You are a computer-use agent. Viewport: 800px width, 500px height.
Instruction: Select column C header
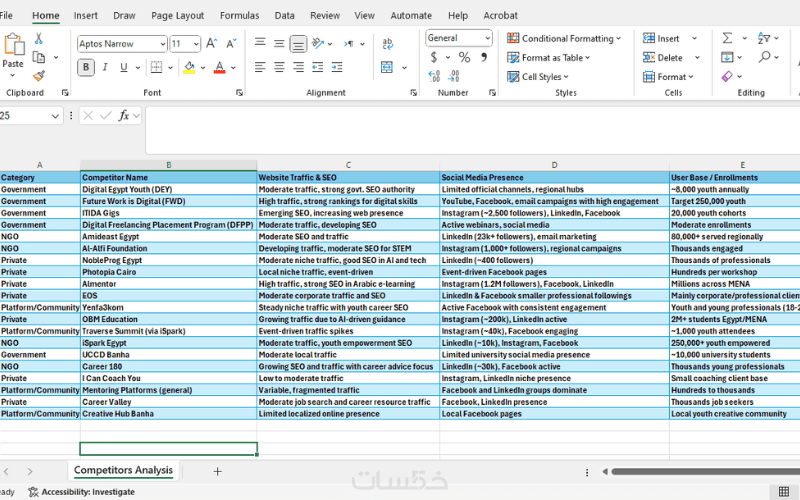pyautogui.click(x=348, y=165)
